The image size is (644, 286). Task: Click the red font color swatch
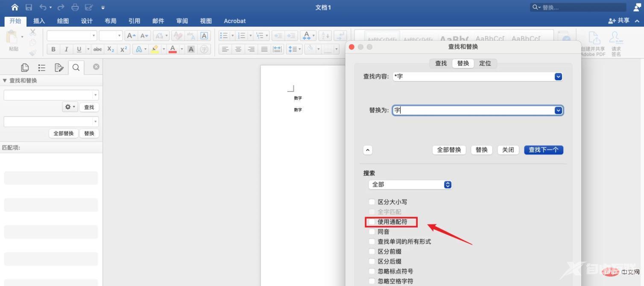(x=173, y=49)
